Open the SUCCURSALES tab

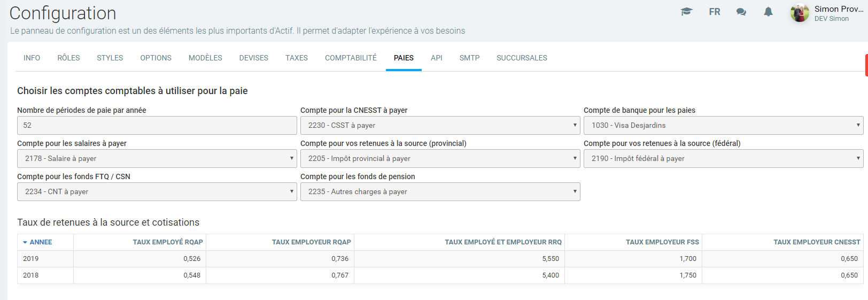pyautogui.click(x=522, y=58)
